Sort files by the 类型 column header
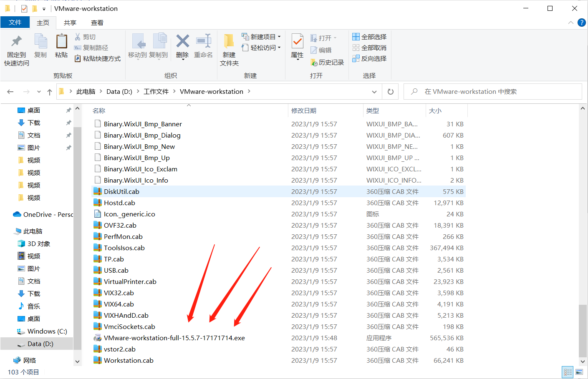The image size is (588, 379). [373, 110]
